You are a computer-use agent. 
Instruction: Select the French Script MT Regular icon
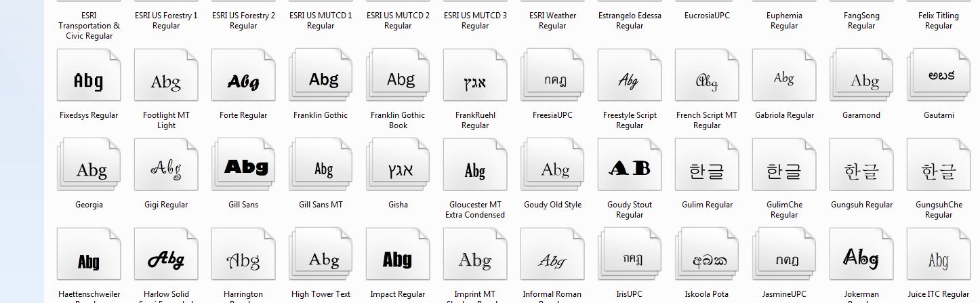pos(707,76)
